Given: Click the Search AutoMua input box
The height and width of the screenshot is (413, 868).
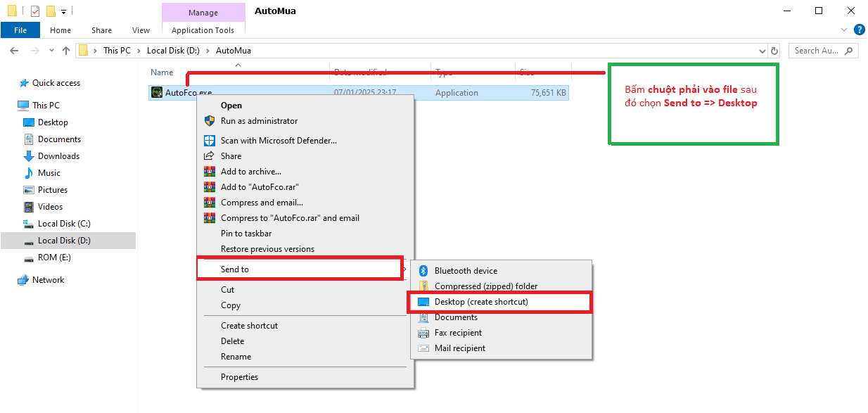Looking at the screenshot, I should 816,51.
